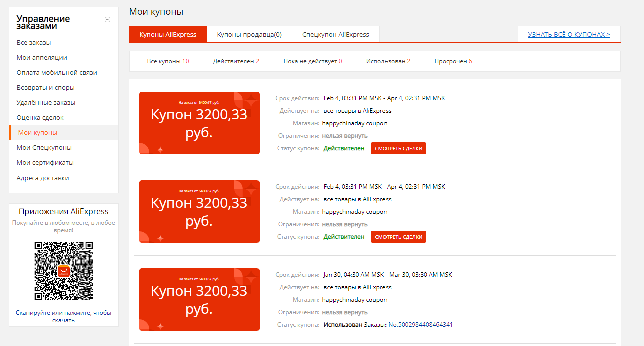The image size is (644, 346).
Task: Open Мои Спецкупоны
Action: [44, 148]
